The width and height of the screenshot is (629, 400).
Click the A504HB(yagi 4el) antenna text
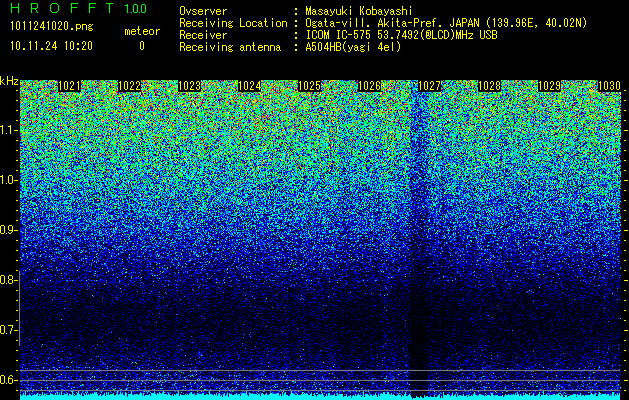(353, 47)
